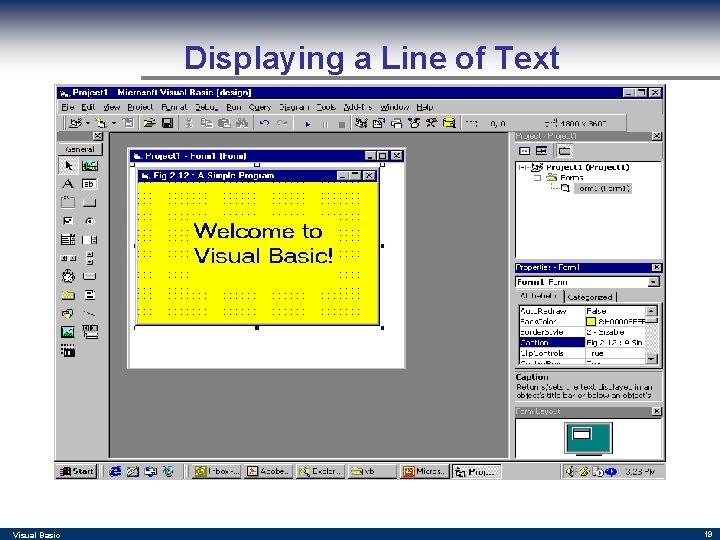Select the Frame tool in toolbox
This screenshot has height=540, width=720.
tap(68, 202)
